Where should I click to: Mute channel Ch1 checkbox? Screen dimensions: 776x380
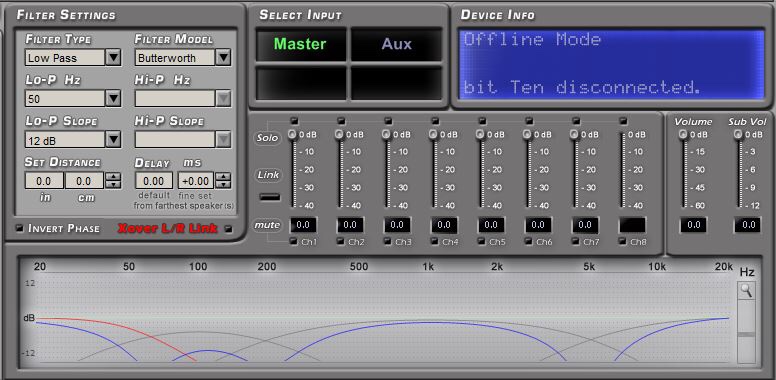(293, 241)
